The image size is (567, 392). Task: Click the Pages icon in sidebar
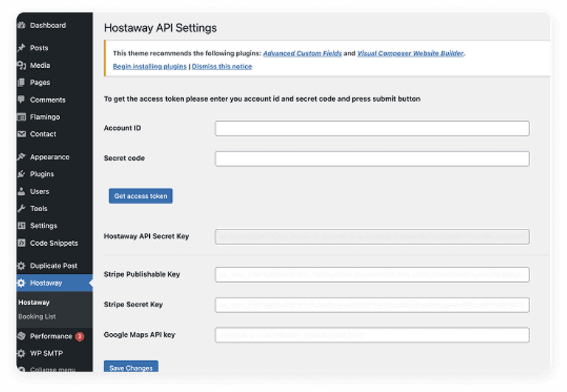(x=21, y=83)
